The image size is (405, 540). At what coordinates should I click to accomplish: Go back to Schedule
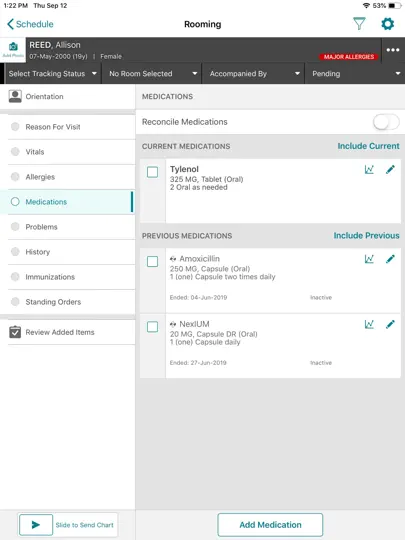(x=30, y=24)
